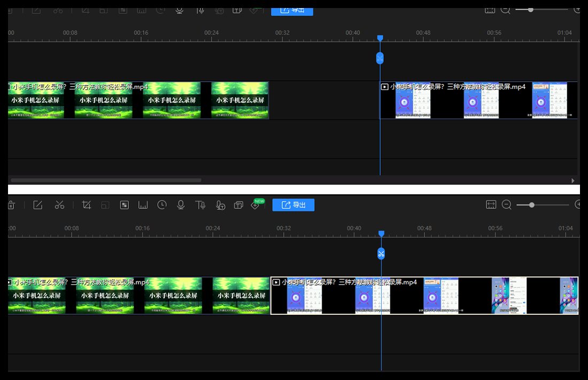Click the text-to-speech icon in lower toolbar
Image resolution: width=588 pixels, height=380 pixels.
coord(200,205)
